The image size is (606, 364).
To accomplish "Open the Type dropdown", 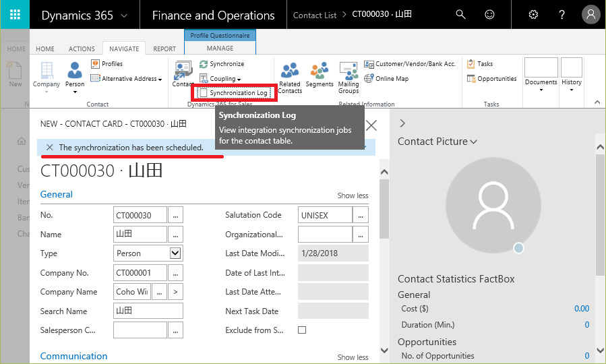I will tap(175, 253).
